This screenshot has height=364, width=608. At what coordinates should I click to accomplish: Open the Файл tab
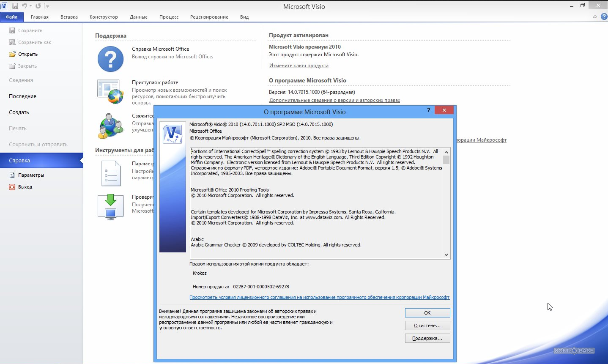point(12,17)
